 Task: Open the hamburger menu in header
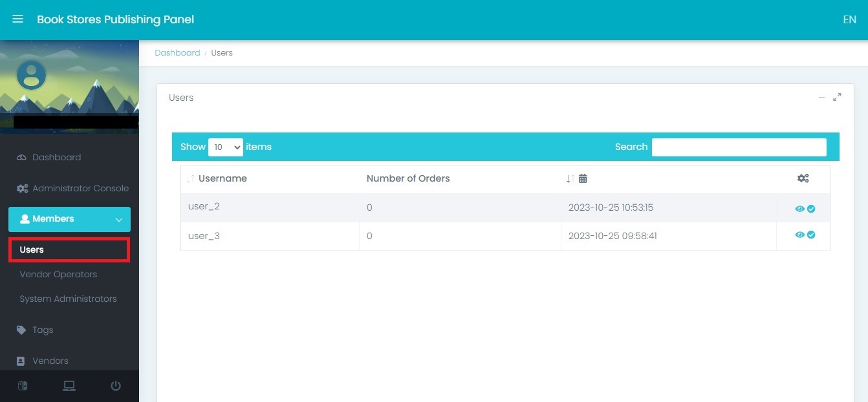(18, 19)
